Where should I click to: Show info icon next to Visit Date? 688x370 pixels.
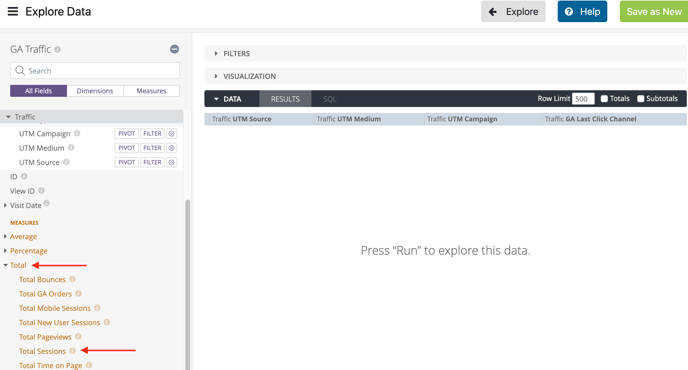click(x=47, y=203)
